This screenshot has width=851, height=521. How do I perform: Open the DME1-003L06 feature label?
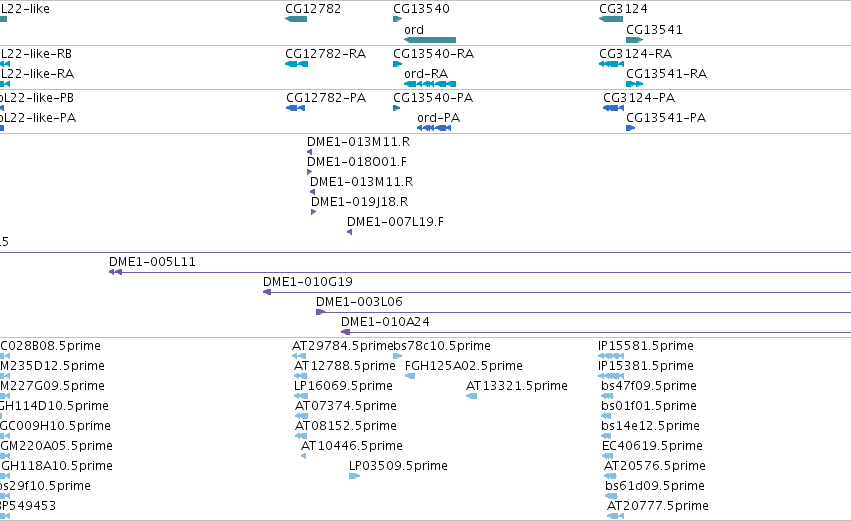pos(359,302)
